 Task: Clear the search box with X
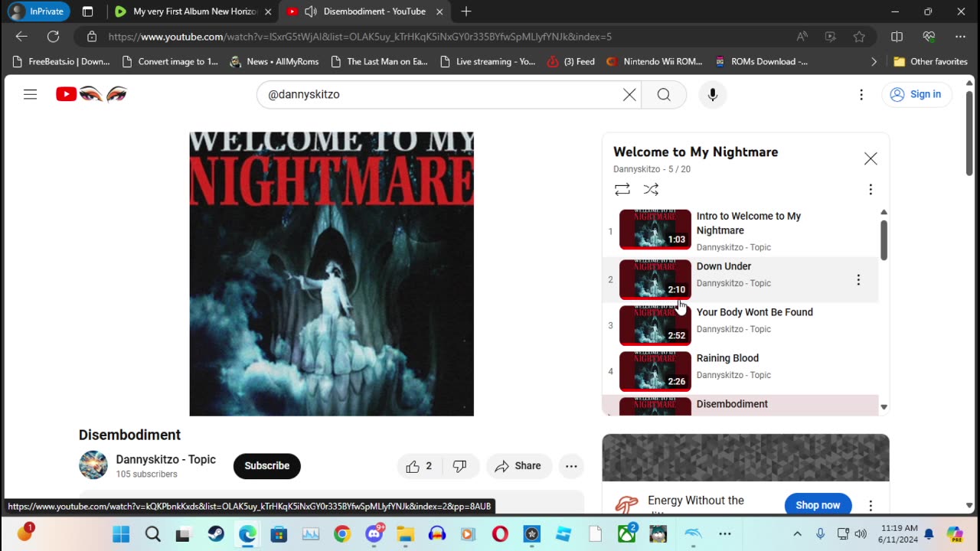point(629,94)
